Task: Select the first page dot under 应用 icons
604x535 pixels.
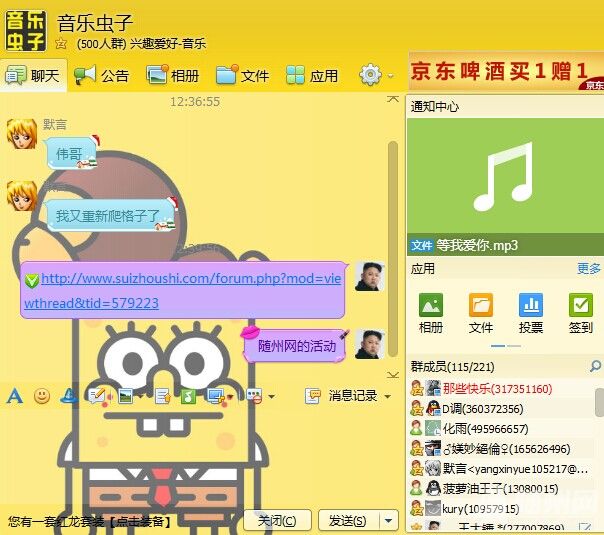Action: click(498, 346)
